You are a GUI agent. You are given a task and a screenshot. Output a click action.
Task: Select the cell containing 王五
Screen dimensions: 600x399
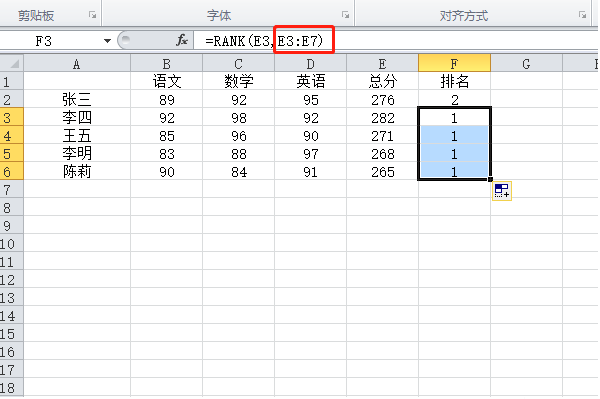tap(77, 135)
